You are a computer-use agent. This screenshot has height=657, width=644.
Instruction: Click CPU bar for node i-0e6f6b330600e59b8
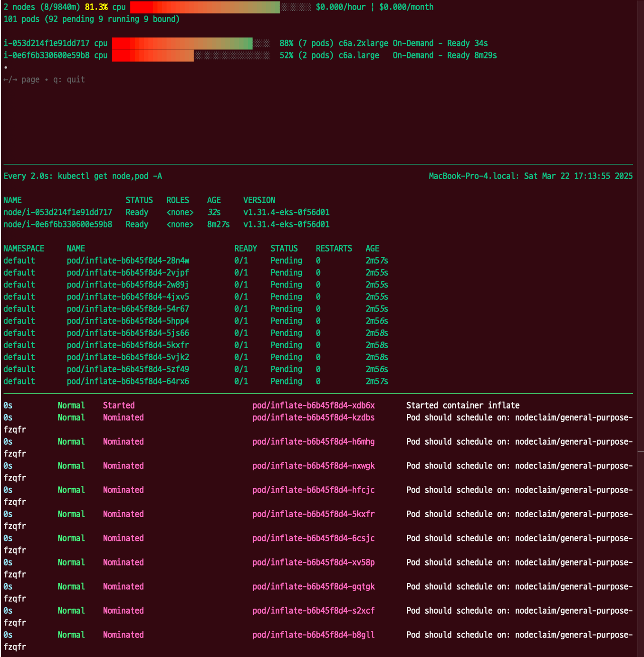[x=191, y=55]
